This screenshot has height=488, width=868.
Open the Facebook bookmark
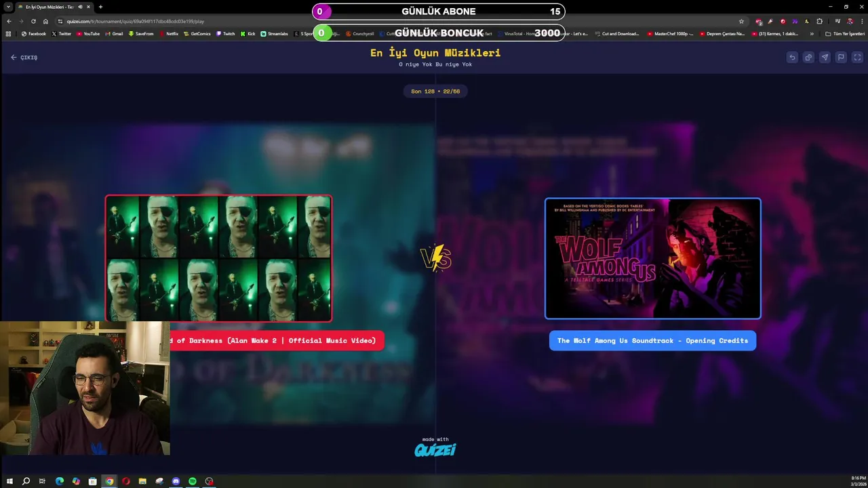click(x=34, y=33)
